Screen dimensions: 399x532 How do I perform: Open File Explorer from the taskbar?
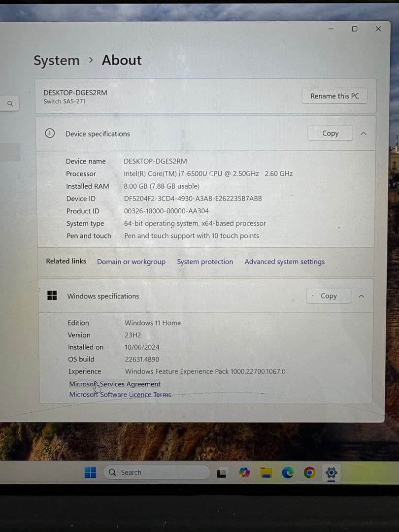click(266, 472)
